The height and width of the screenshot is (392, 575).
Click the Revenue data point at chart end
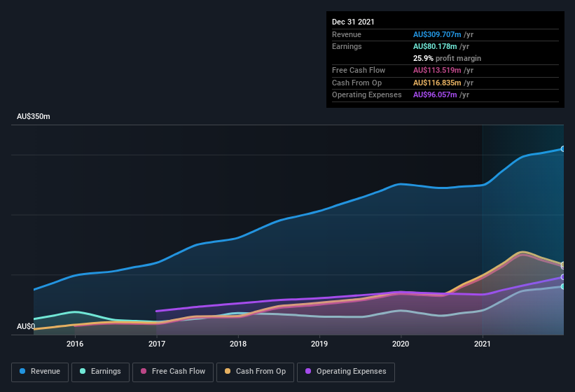(563, 148)
